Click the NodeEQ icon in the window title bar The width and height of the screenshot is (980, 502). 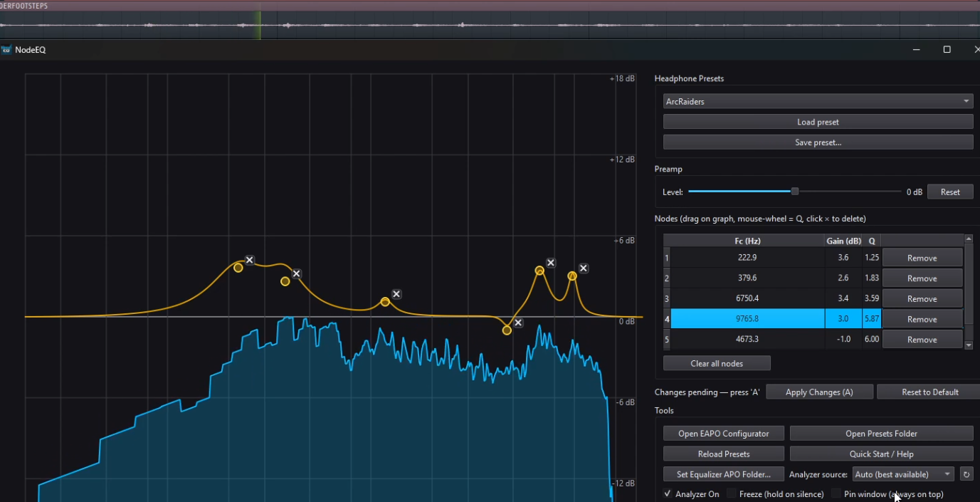click(6, 49)
